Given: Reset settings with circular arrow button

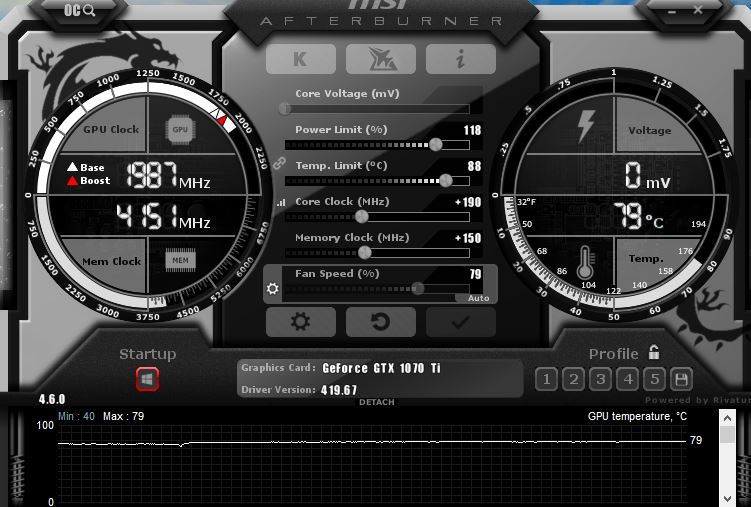Looking at the screenshot, I should (381, 322).
